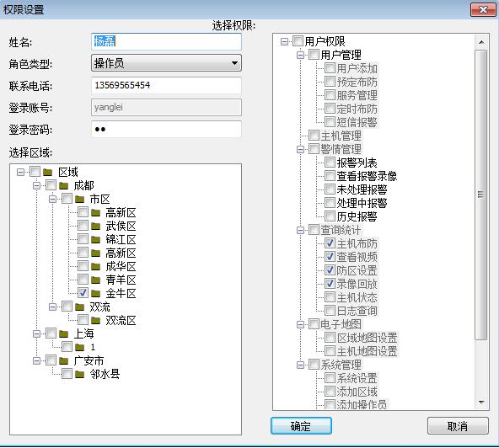Collapse the 市区 tree node
This screenshot has width=499, height=448.
[52, 199]
